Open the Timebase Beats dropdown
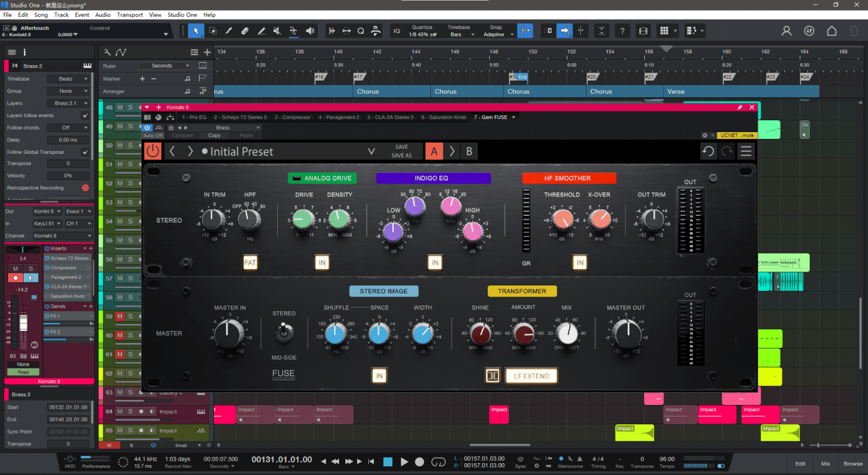 (x=69, y=79)
